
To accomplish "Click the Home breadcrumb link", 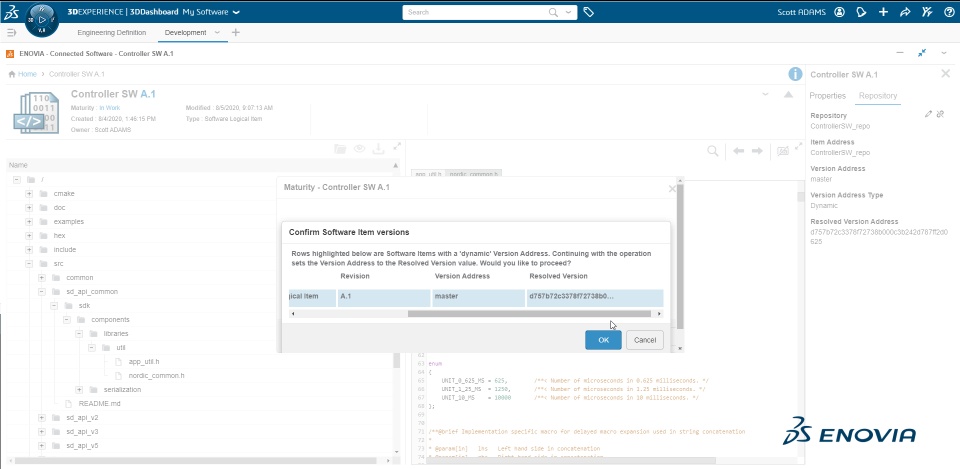I will pos(28,74).
